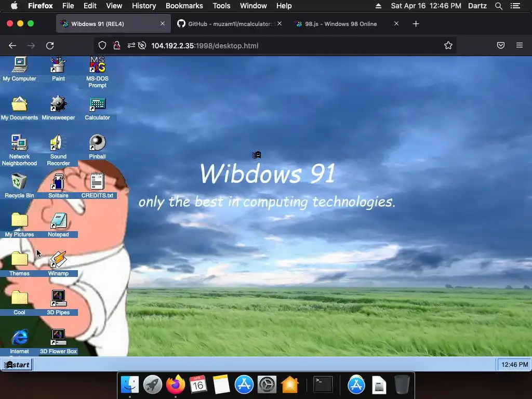The height and width of the screenshot is (399, 532).
Task: Bookmark this page with the star
Action: coord(448,46)
